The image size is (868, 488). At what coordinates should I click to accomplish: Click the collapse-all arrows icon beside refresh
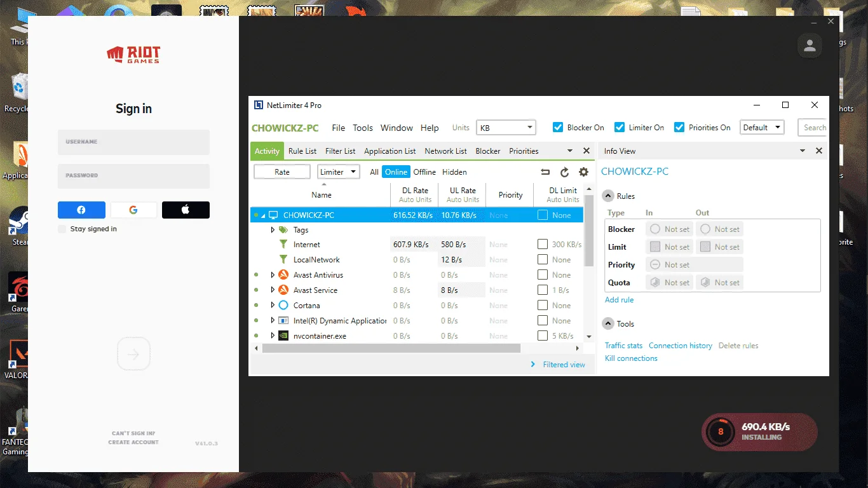[x=545, y=172]
